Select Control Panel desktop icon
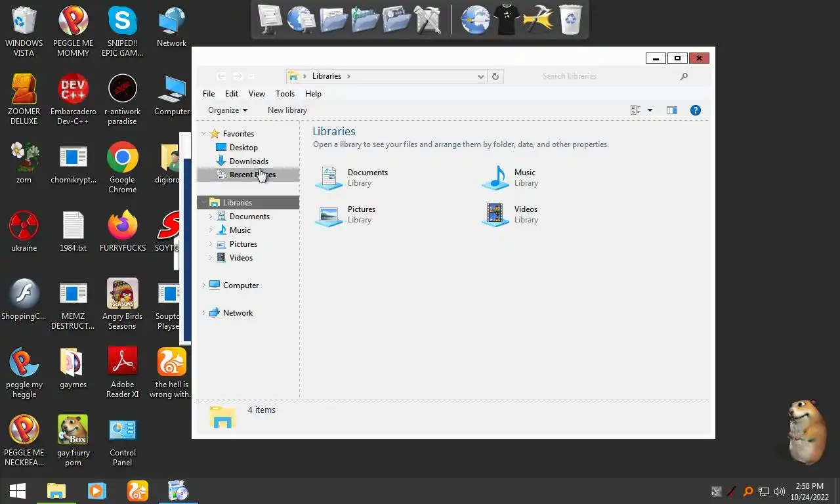The height and width of the screenshot is (504, 840). tap(123, 441)
